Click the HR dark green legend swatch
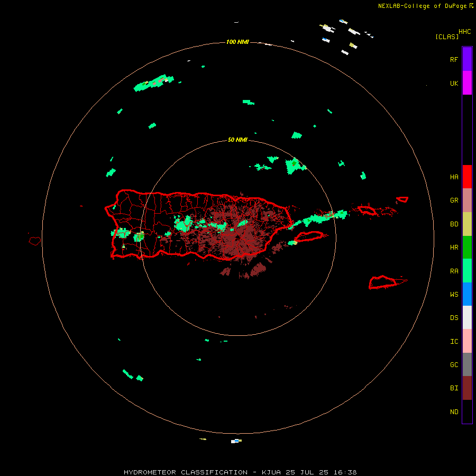476x476 pixels. point(467,248)
